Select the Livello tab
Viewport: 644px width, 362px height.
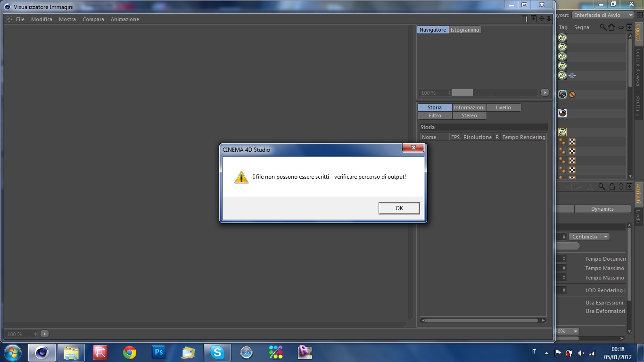504,107
